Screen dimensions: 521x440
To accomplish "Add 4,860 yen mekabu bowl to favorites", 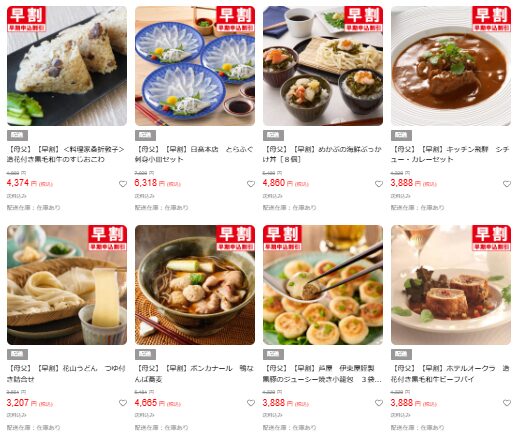I will coord(379,184).
